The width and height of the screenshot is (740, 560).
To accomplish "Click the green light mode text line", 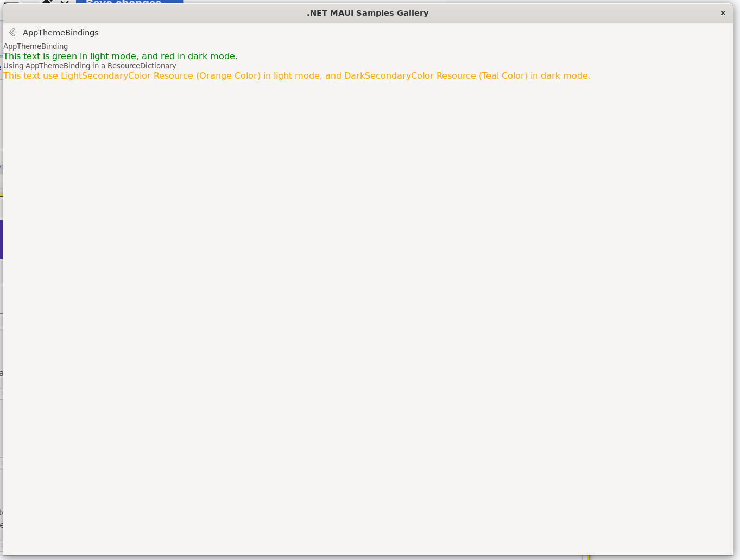I will pyautogui.click(x=120, y=56).
